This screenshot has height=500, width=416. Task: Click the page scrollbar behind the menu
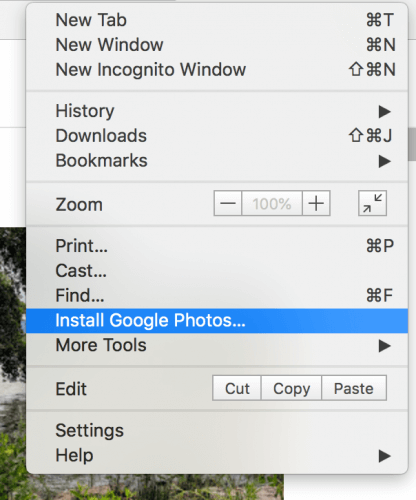(412, 144)
